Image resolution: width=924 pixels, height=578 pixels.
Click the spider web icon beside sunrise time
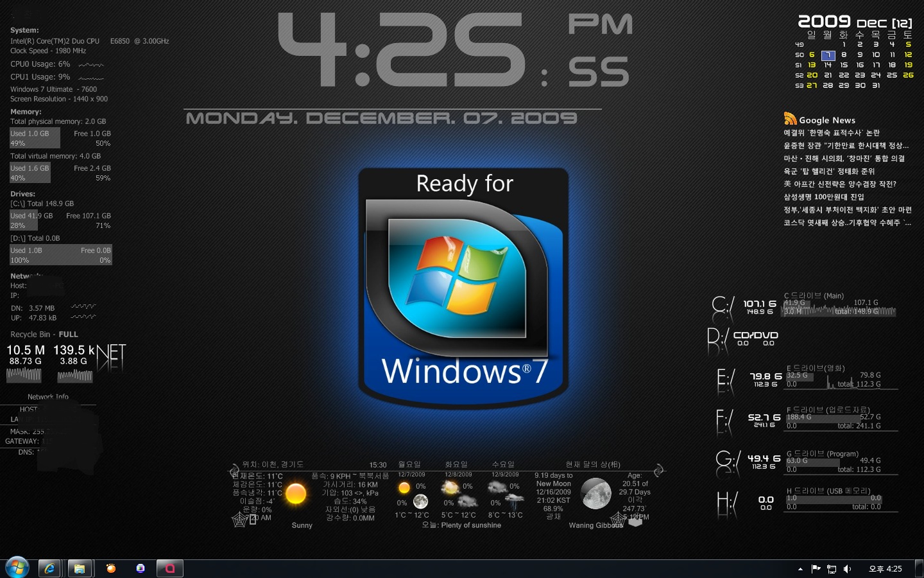(x=239, y=520)
